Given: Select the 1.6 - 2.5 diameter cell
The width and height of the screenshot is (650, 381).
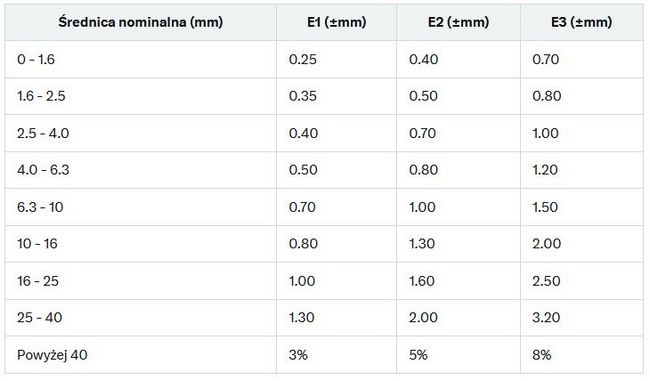Looking at the screenshot, I should (x=141, y=96).
